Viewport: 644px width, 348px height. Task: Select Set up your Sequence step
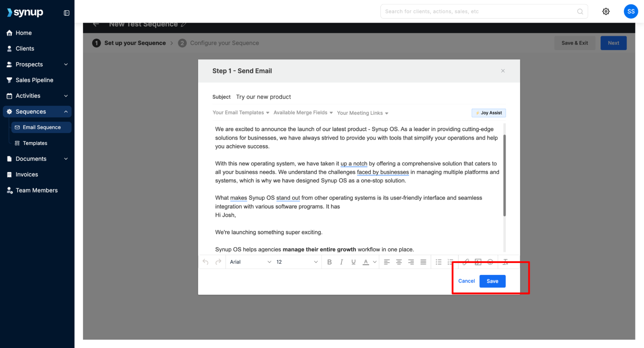129,43
